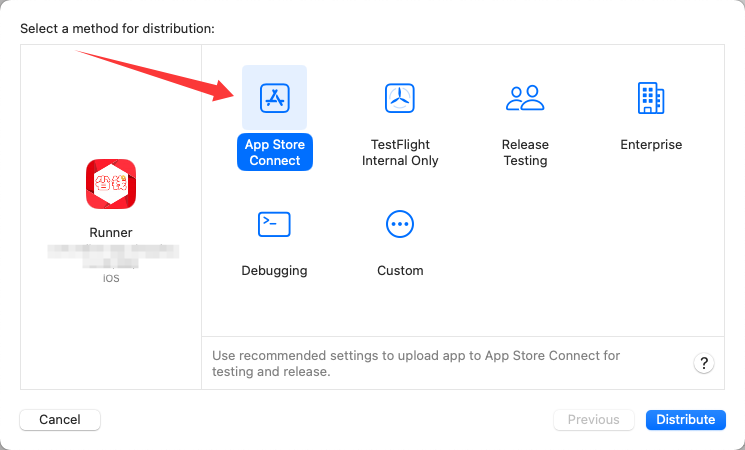This screenshot has height=450, width=745.
Task: Choose the Debugging terminal icon
Action: [274, 224]
